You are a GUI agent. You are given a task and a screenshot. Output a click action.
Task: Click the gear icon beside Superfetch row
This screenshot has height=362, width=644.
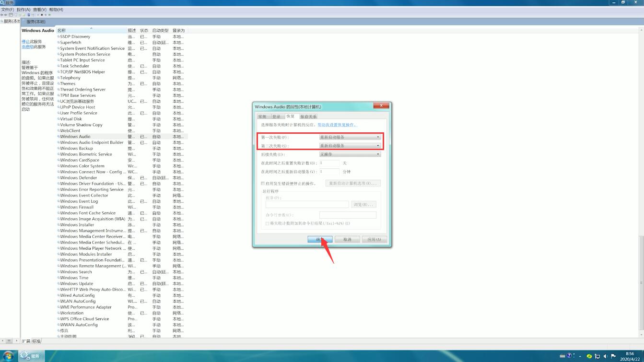[x=59, y=43]
